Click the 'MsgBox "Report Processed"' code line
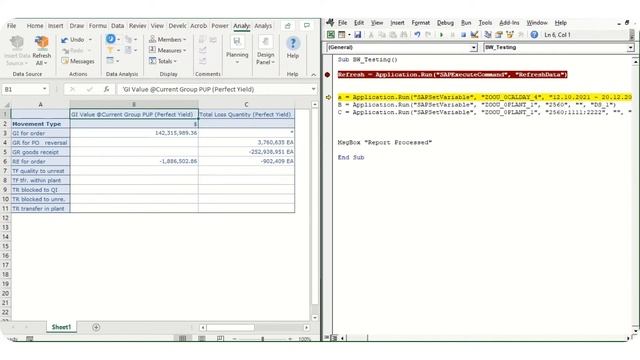The height and width of the screenshot is (360, 640). click(x=384, y=142)
